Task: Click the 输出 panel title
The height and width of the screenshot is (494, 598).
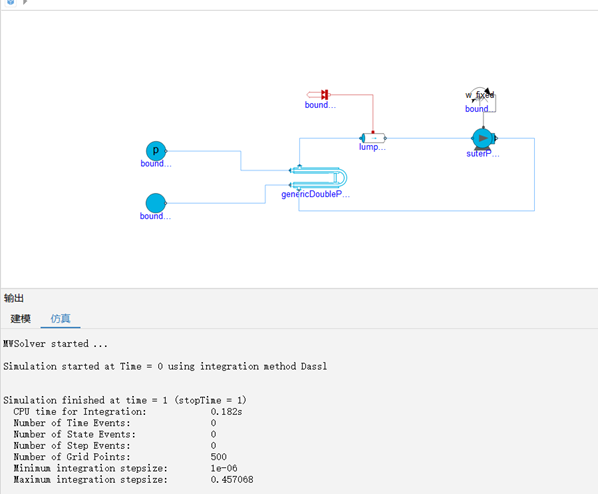Action: (14, 298)
